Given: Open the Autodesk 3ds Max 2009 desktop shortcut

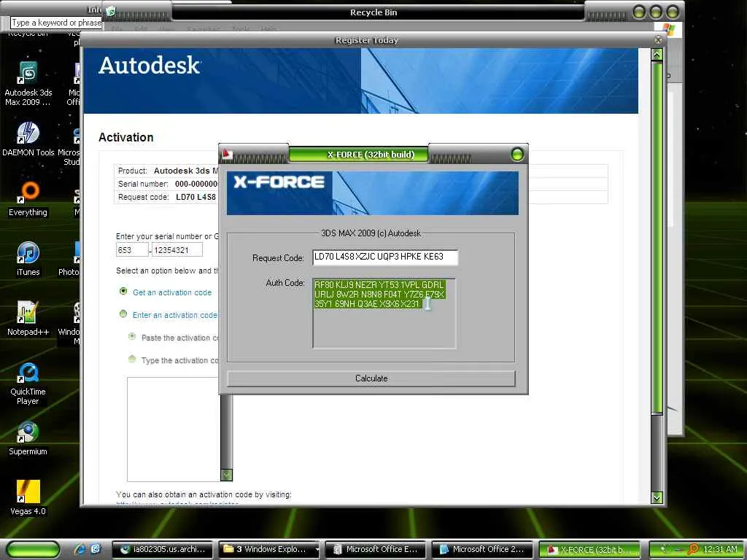Looking at the screenshot, I should 28,82.
